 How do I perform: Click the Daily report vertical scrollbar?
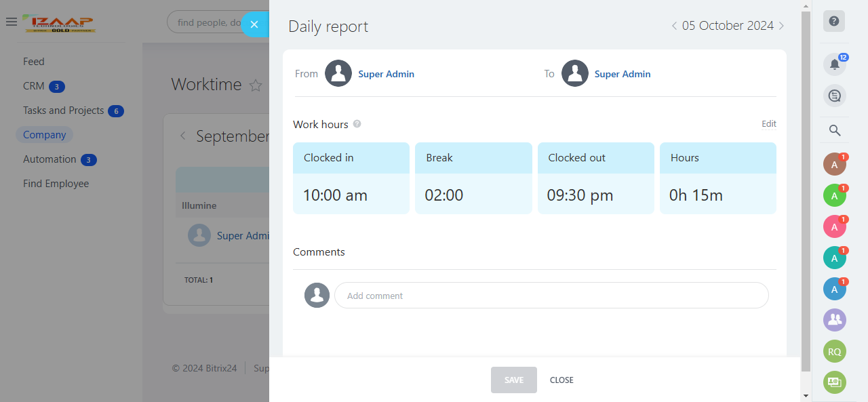pos(806,190)
